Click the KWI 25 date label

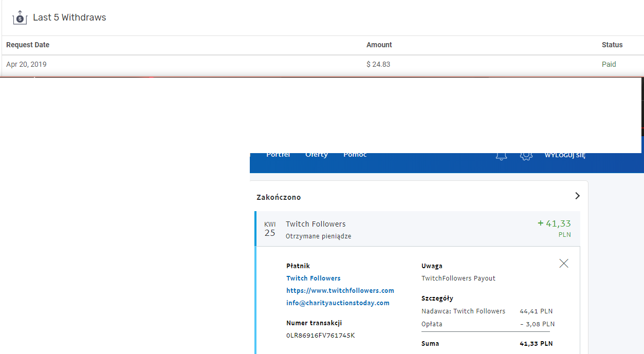270,229
